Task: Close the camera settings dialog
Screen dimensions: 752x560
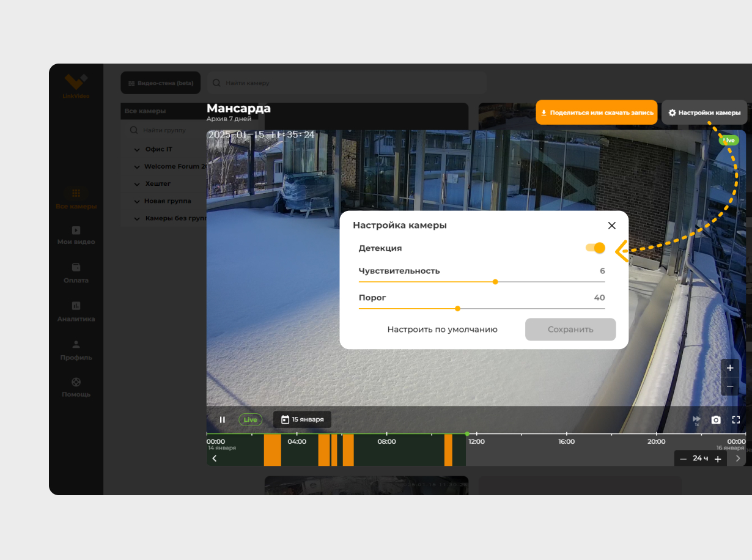Action: pos(612,226)
